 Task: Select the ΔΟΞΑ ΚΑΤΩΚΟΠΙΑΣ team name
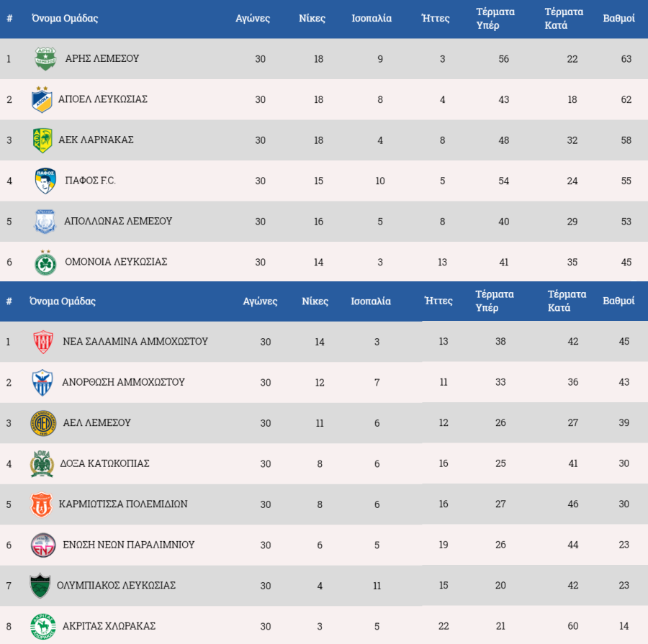tap(104, 463)
